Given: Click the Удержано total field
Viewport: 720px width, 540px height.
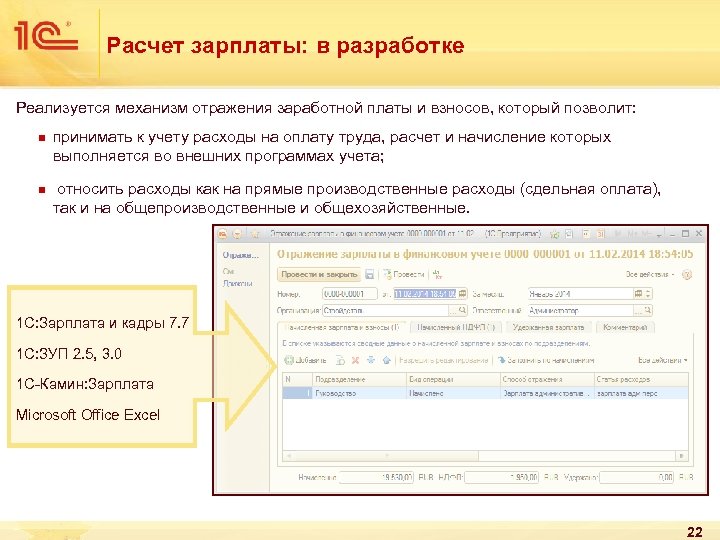Looking at the screenshot, I should pyautogui.click(x=637, y=478).
